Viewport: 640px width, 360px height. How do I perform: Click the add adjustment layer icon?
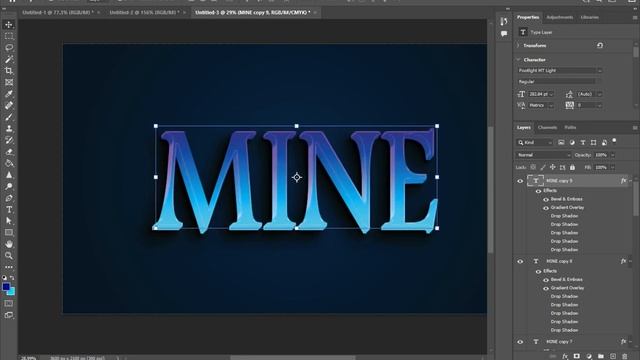(x=589, y=356)
